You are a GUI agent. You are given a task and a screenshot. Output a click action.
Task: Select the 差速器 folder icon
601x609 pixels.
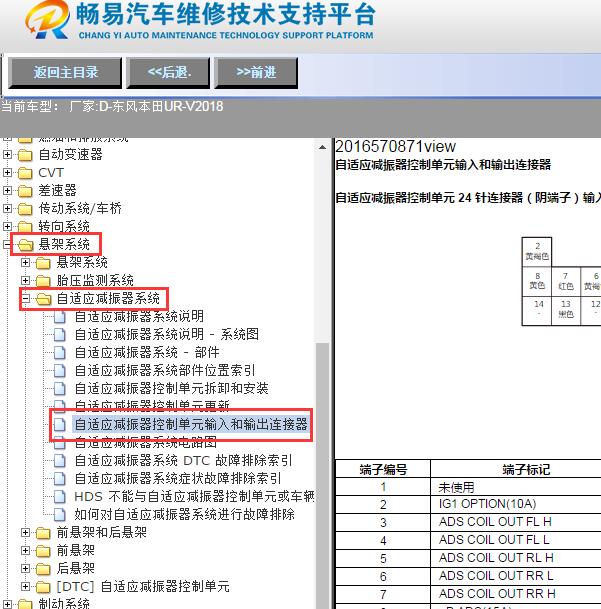coord(25,191)
